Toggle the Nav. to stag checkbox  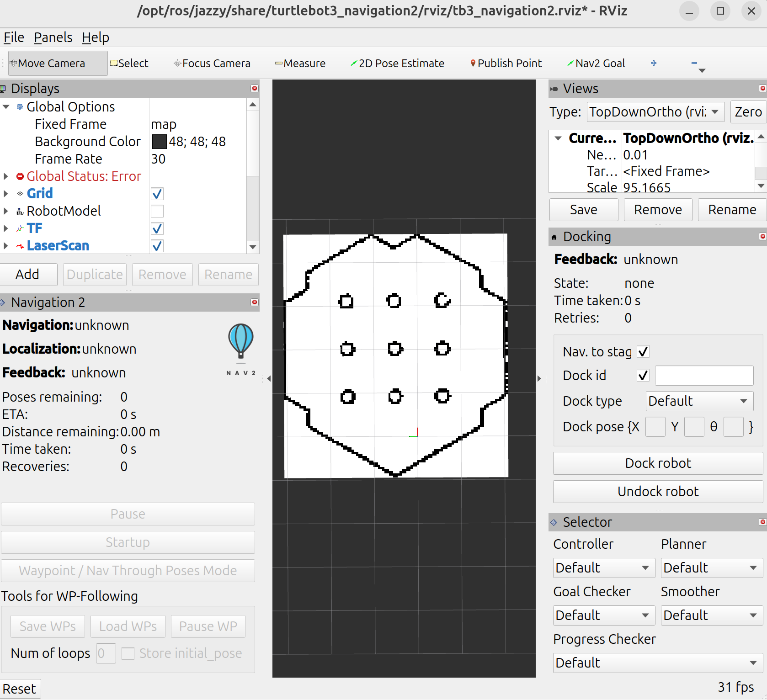pos(643,352)
